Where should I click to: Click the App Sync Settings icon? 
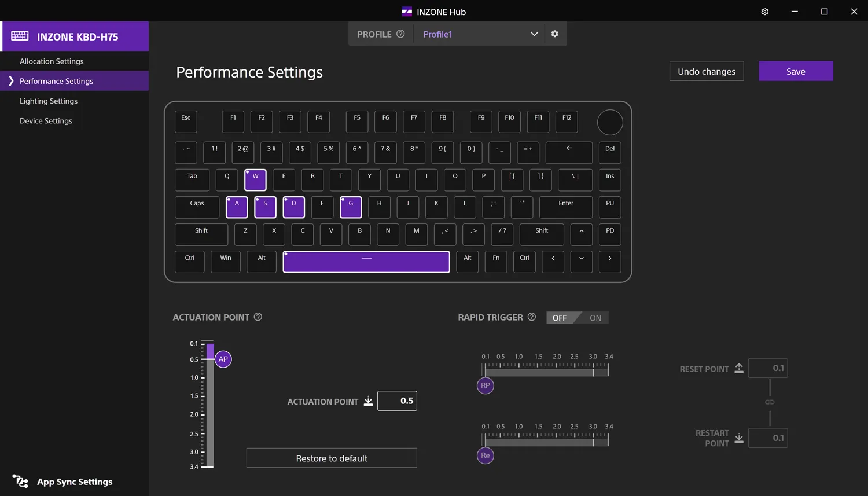20,482
